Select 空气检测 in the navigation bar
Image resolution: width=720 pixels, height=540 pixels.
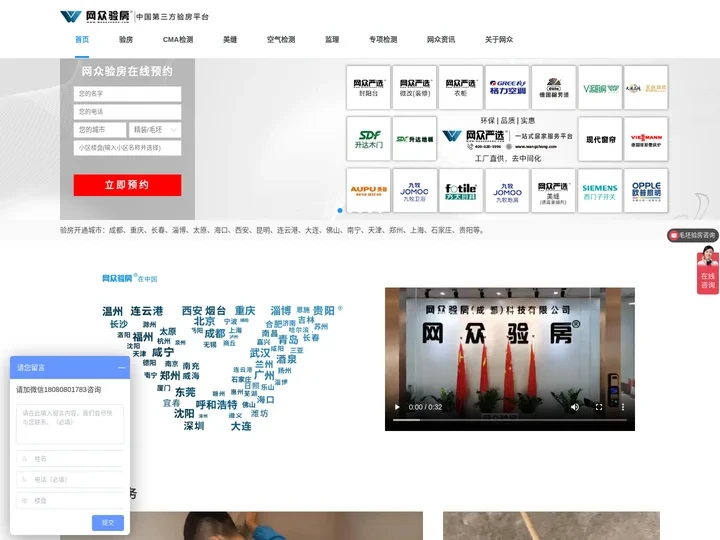pyautogui.click(x=281, y=39)
